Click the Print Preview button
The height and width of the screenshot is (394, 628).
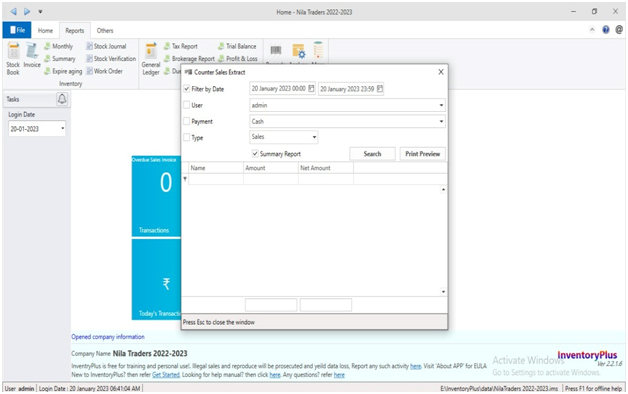coord(423,154)
